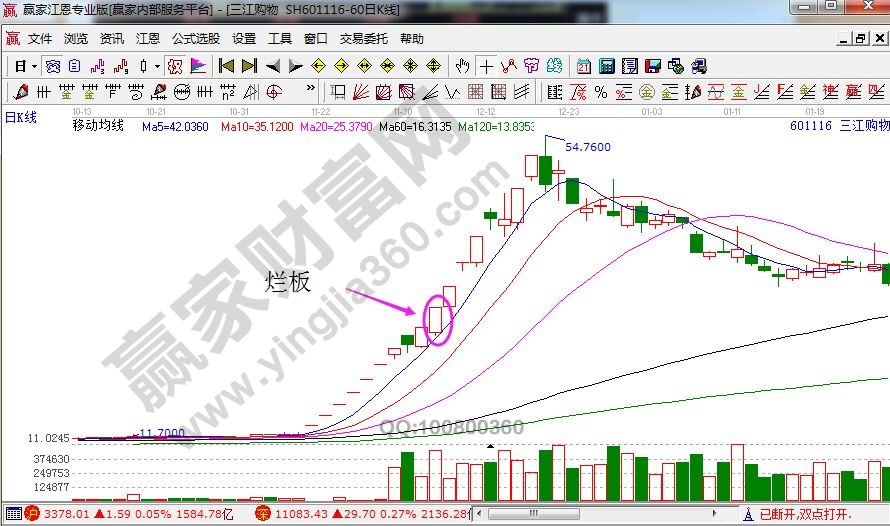Image resolution: width=890 pixels, height=526 pixels.
Task: Open the 日 period dropdown arrow
Action: click(33, 66)
